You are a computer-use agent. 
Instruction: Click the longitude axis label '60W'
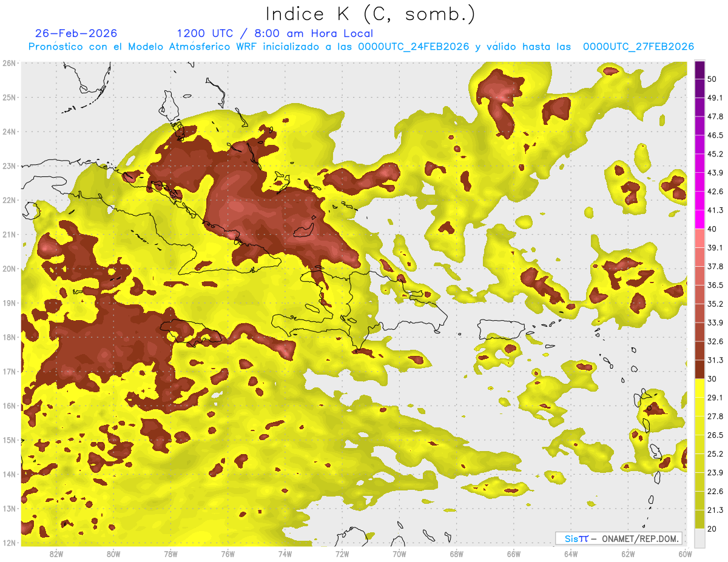point(685,554)
